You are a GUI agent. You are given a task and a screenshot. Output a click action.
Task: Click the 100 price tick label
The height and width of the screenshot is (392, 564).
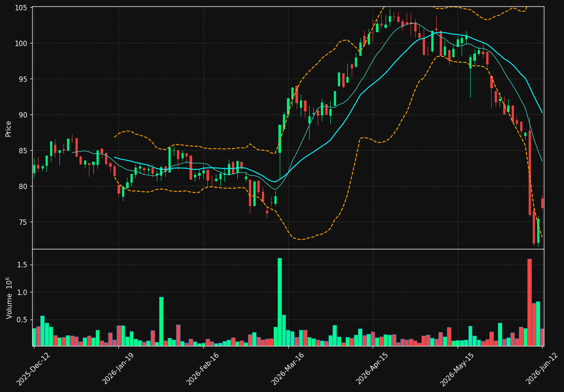pos(21,43)
